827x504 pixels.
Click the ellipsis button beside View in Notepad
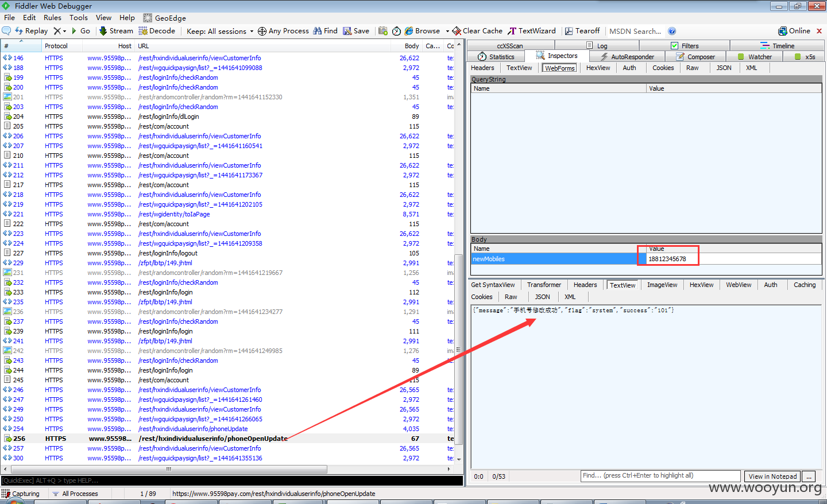[x=809, y=476]
